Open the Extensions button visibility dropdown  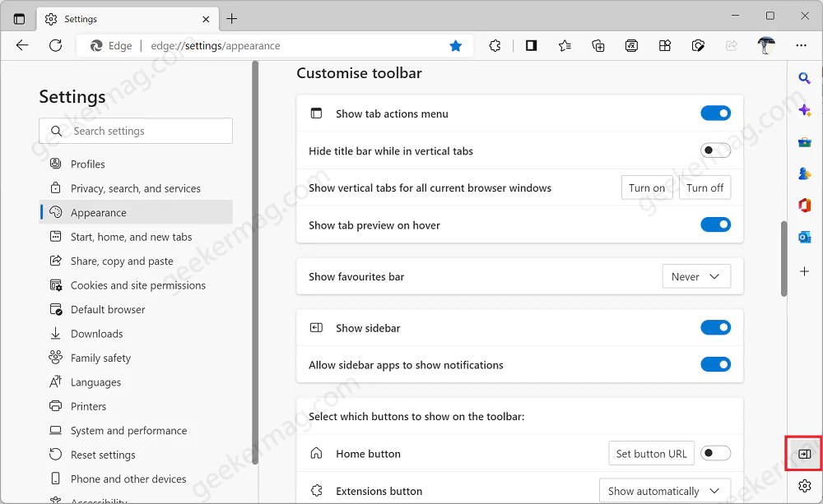coord(664,491)
